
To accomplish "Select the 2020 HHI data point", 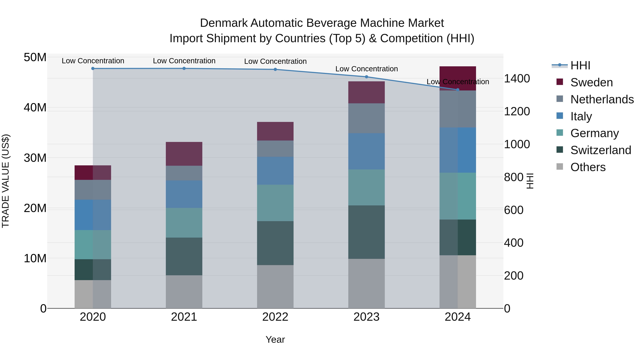I will click(x=93, y=68).
